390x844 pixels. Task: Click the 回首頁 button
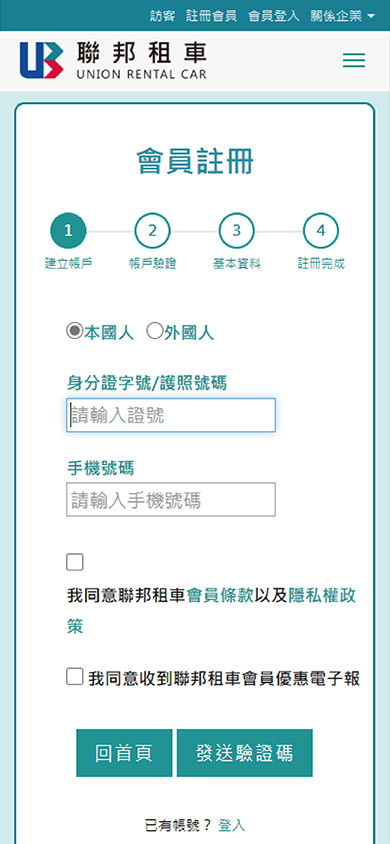coord(124,752)
